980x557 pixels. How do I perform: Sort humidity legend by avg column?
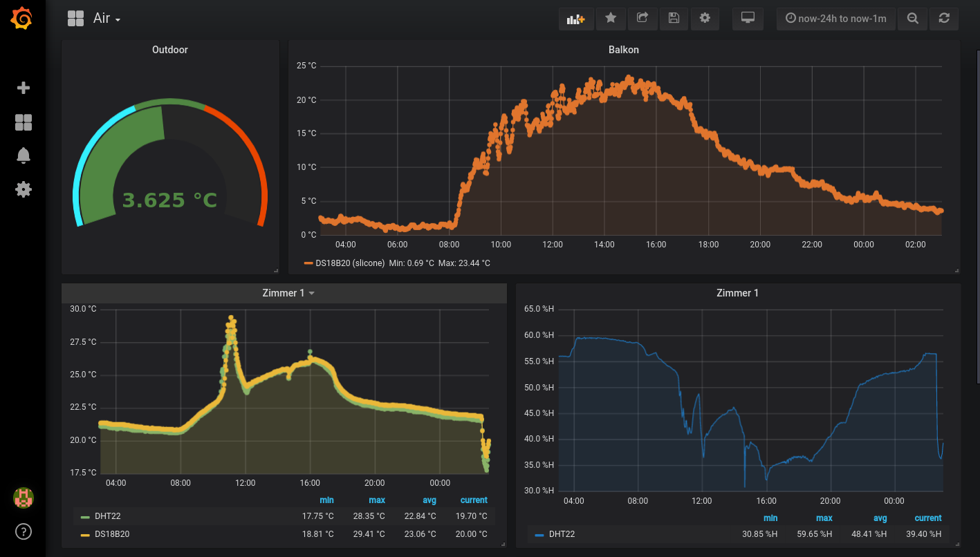pos(880,518)
